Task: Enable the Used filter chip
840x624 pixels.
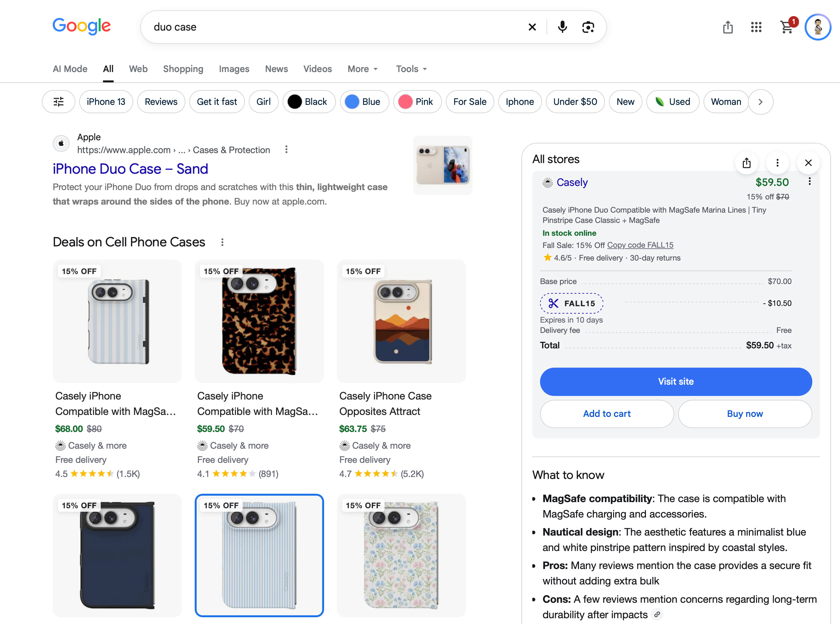Action: pos(673,102)
